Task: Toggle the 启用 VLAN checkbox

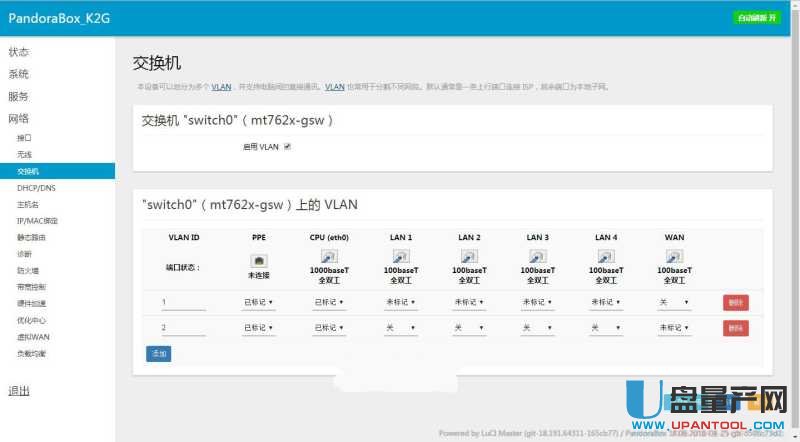Action: pos(287,146)
